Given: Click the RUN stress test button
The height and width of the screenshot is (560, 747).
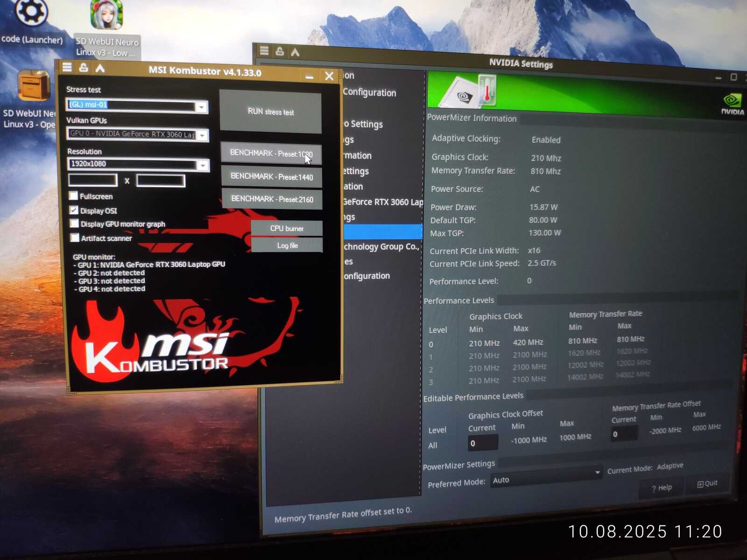Looking at the screenshot, I should click(x=270, y=112).
